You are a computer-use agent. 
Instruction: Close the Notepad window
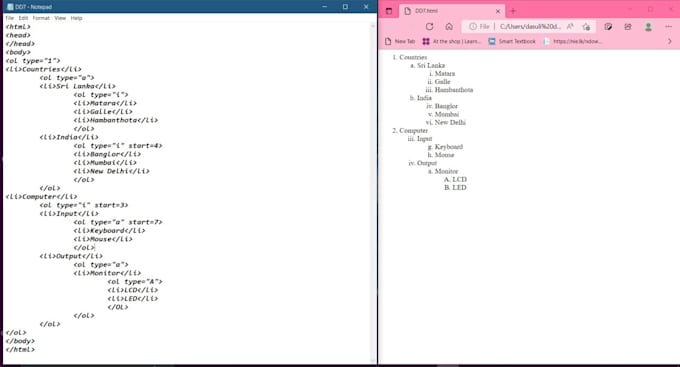(x=366, y=7)
